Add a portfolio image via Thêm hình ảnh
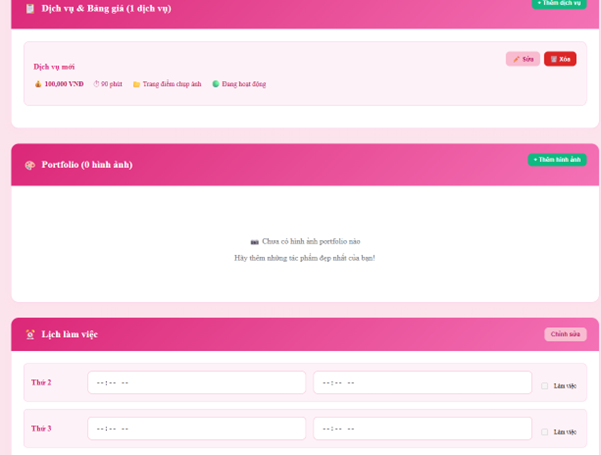 tap(557, 160)
